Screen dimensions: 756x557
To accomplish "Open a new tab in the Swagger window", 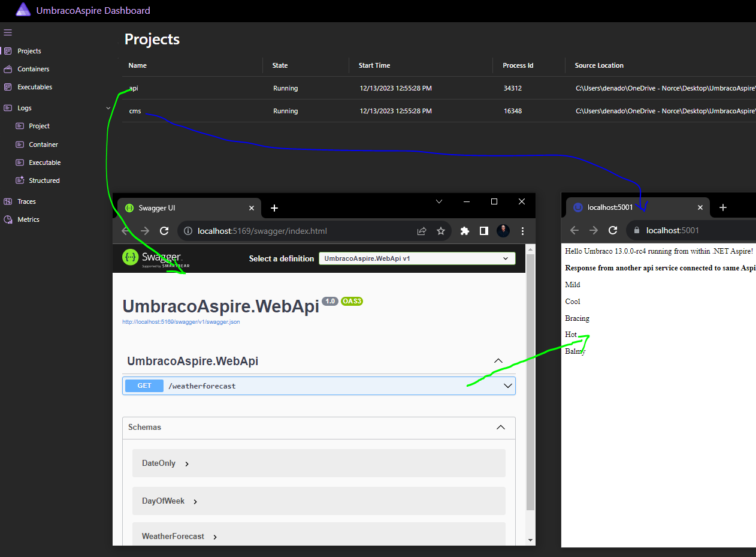I will pyautogui.click(x=274, y=208).
